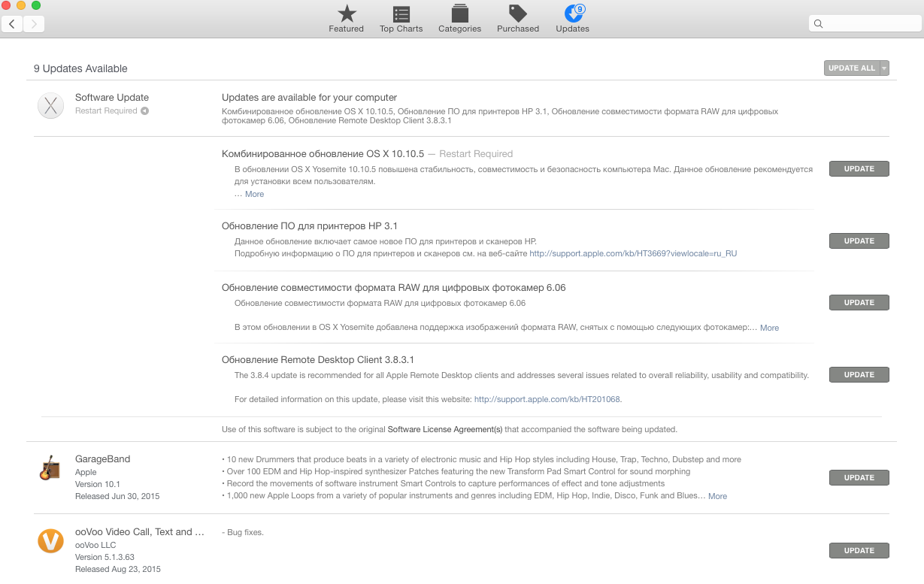924x584 pixels.
Task: Click Version 10.1 under GarageBand
Action: click(98, 484)
